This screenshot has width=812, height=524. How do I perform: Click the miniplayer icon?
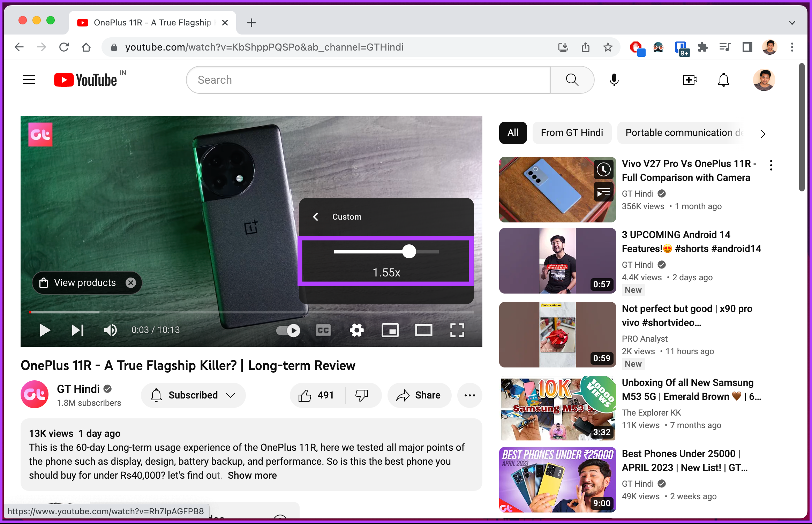[x=391, y=330]
